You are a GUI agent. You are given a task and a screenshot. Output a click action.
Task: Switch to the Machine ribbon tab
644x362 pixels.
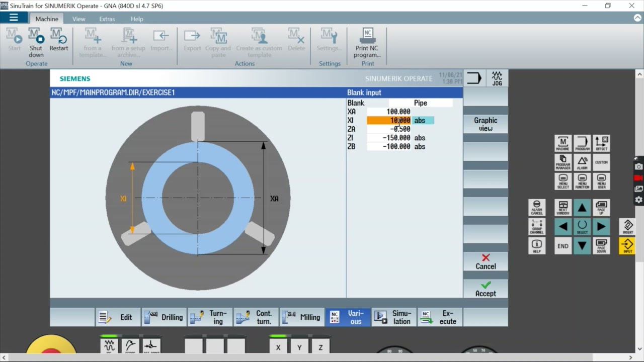point(47,19)
